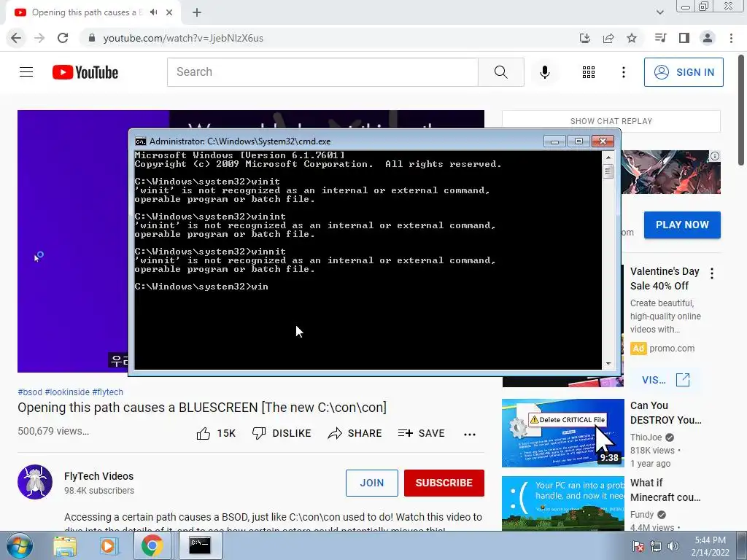Open YouTube settings three dots
Screen dimensions: 747x560
click(623, 72)
